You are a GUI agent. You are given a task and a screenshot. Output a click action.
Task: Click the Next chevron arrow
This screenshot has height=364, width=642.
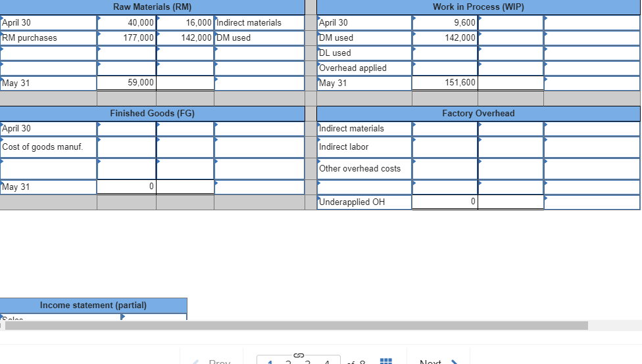454,362
